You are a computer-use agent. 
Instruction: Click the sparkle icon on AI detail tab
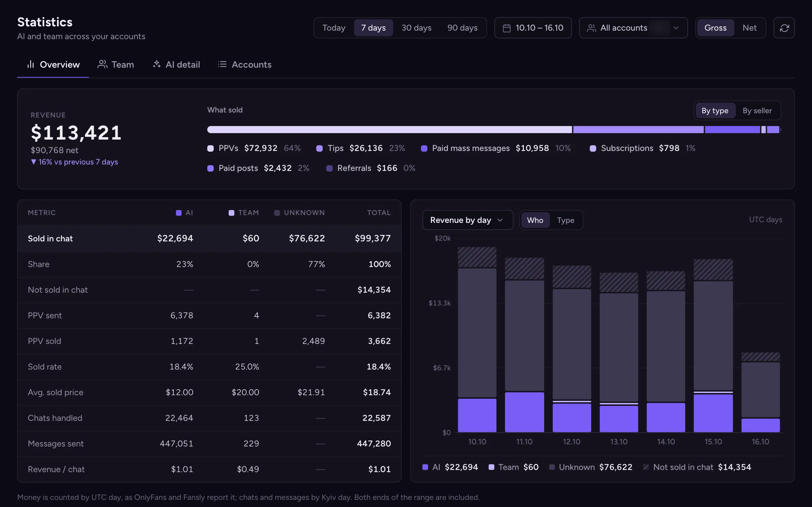click(157, 64)
